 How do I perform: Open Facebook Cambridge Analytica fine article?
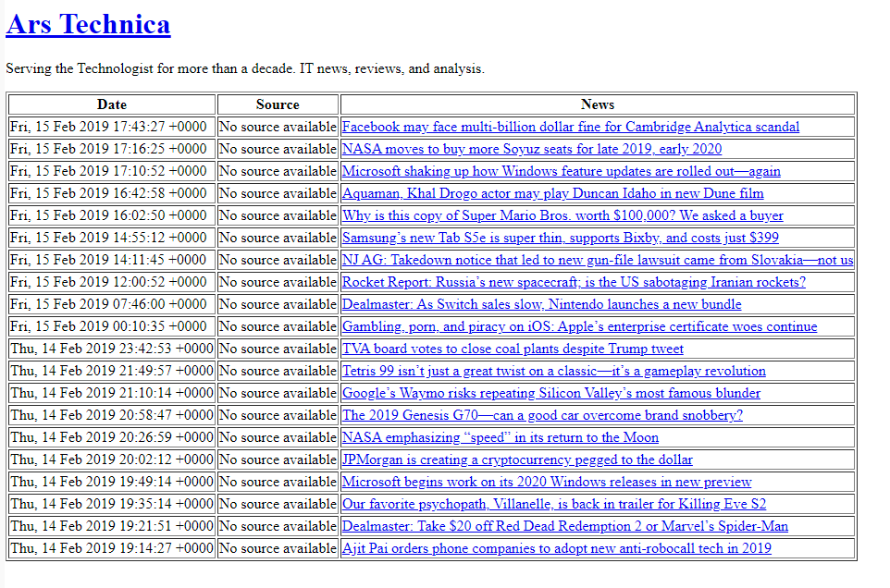coord(571,127)
